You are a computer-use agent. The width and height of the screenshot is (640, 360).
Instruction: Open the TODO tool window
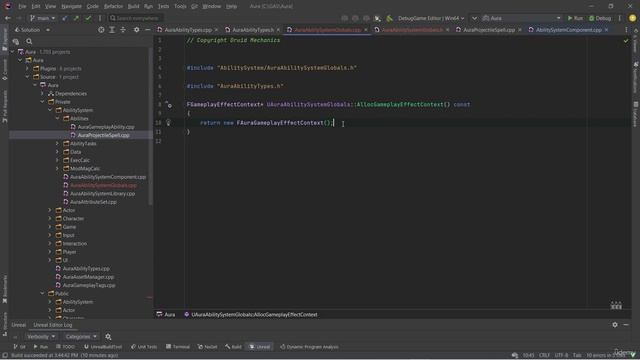point(65,347)
